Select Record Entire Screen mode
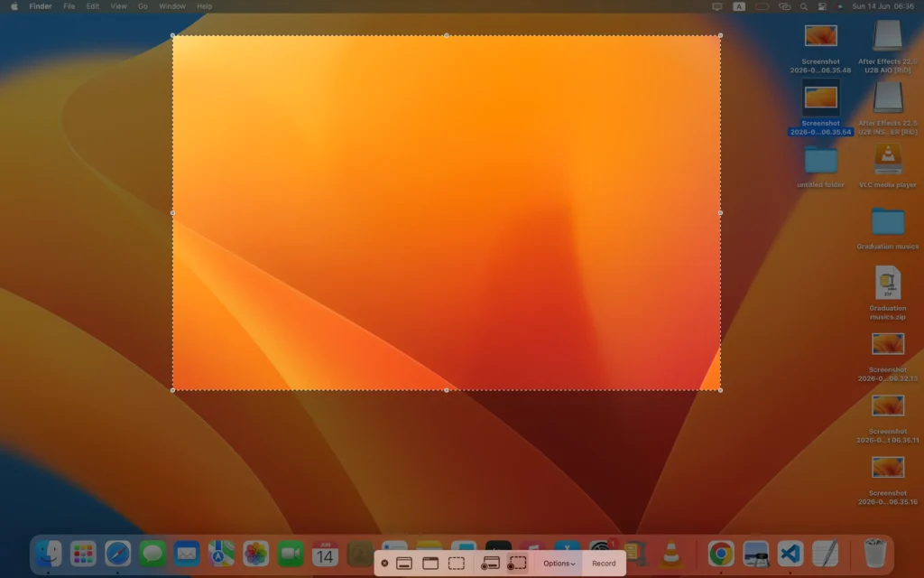 click(490, 564)
